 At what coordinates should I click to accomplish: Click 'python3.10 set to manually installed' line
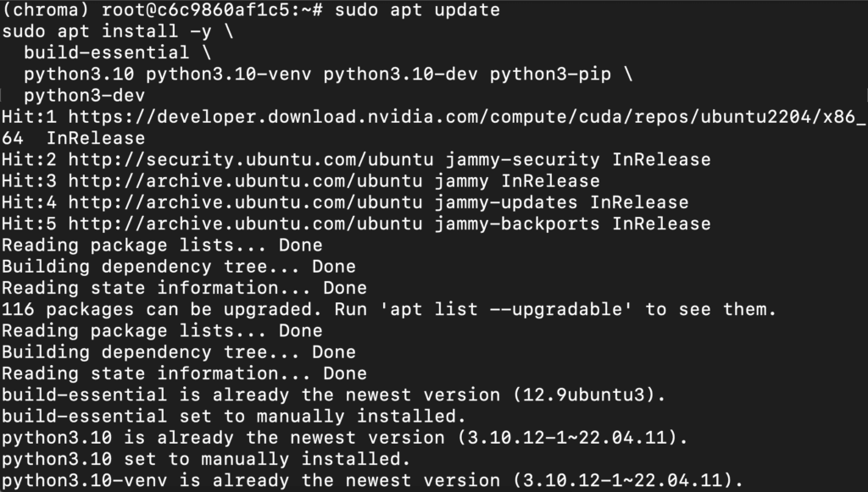(x=206, y=459)
